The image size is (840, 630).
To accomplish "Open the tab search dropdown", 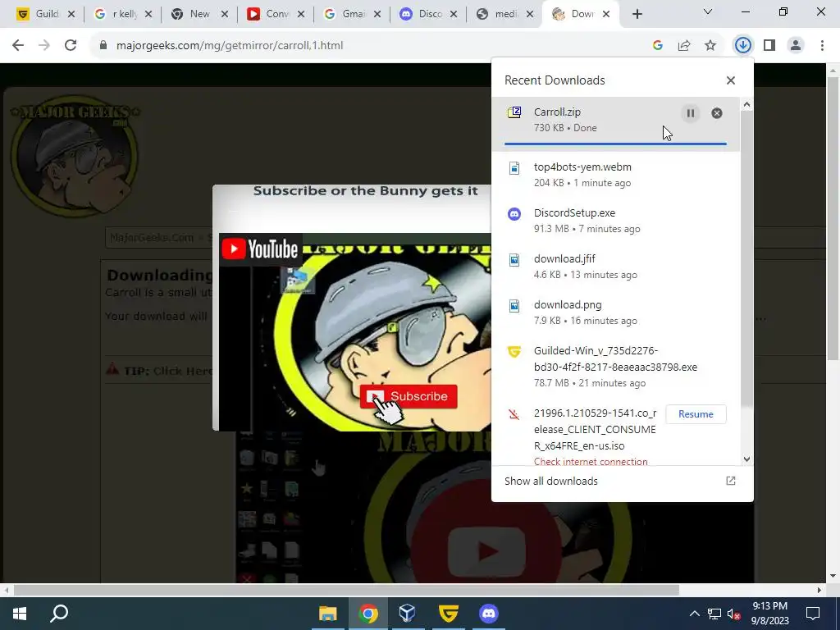I will pos(708,11).
